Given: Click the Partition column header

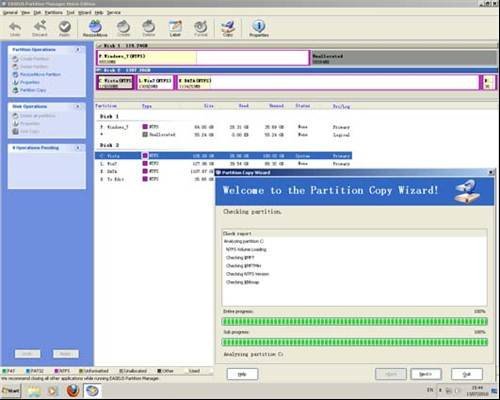Looking at the screenshot, I should [x=106, y=106].
